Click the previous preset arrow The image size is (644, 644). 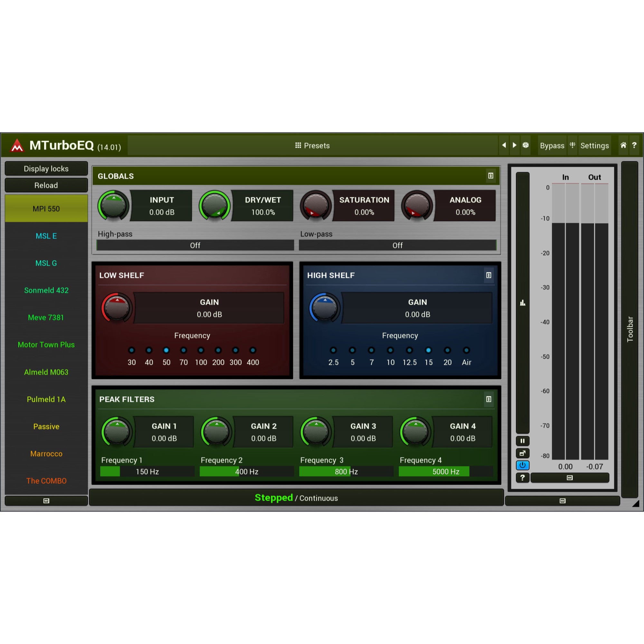click(x=504, y=145)
